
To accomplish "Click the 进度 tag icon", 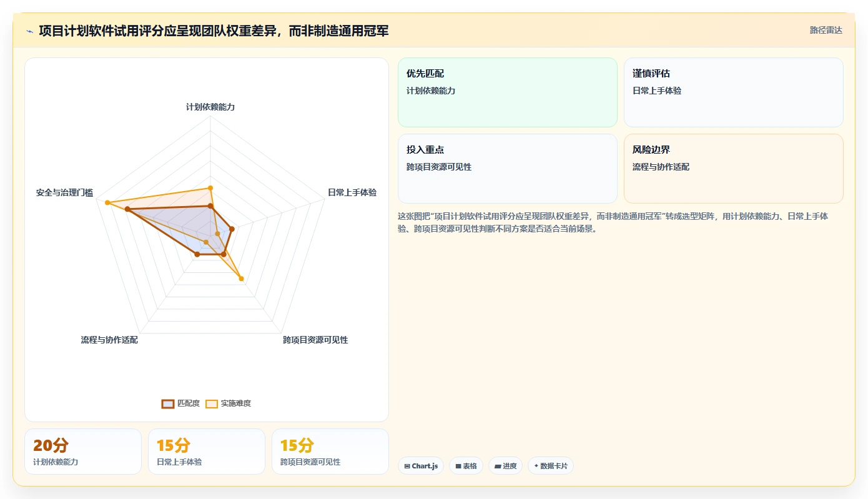I will point(498,466).
